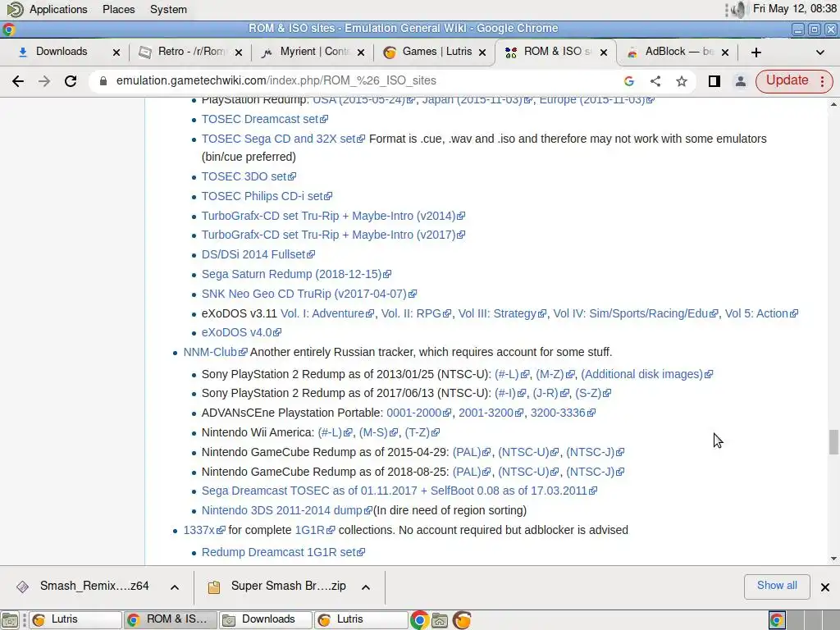This screenshot has width=840, height=630.
Task: Click the forward navigation arrow
Action: point(44,81)
